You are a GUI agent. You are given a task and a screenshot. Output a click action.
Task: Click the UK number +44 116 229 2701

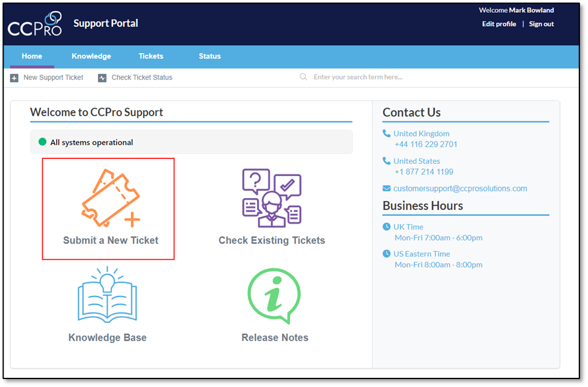click(426, 144)
